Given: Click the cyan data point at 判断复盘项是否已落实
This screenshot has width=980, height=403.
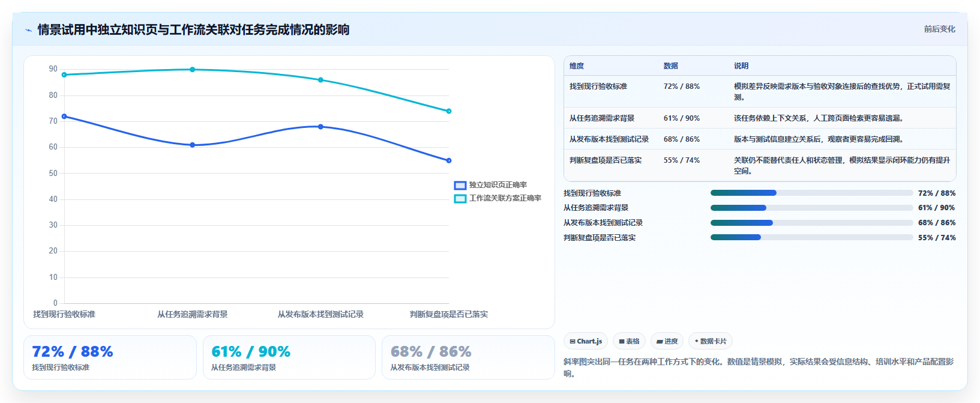Looking at the screenshot, I should point(449,111).
